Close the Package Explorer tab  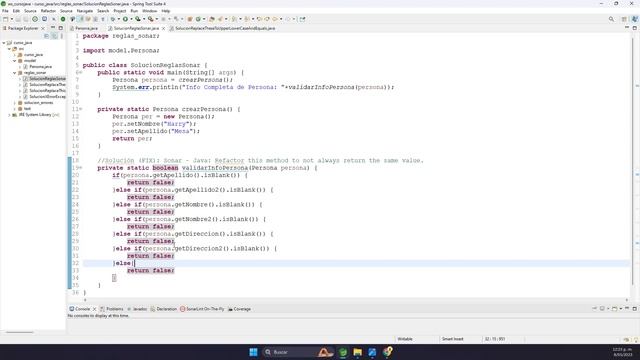43,29
